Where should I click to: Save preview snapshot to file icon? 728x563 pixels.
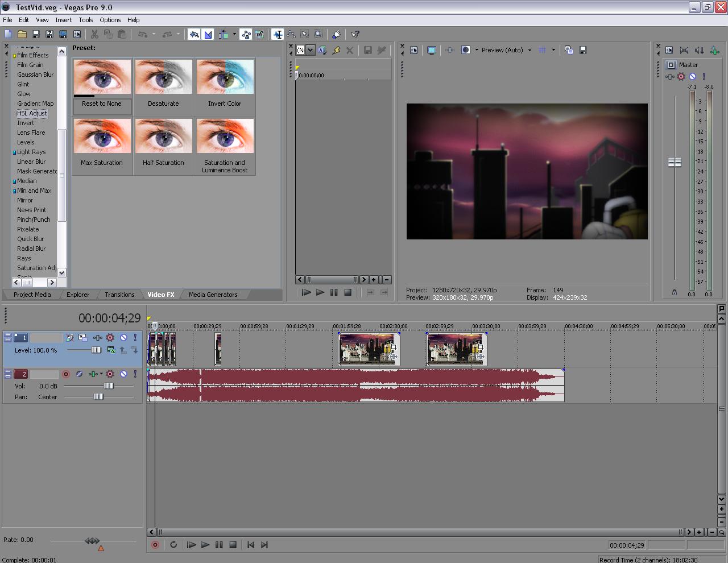583,50
